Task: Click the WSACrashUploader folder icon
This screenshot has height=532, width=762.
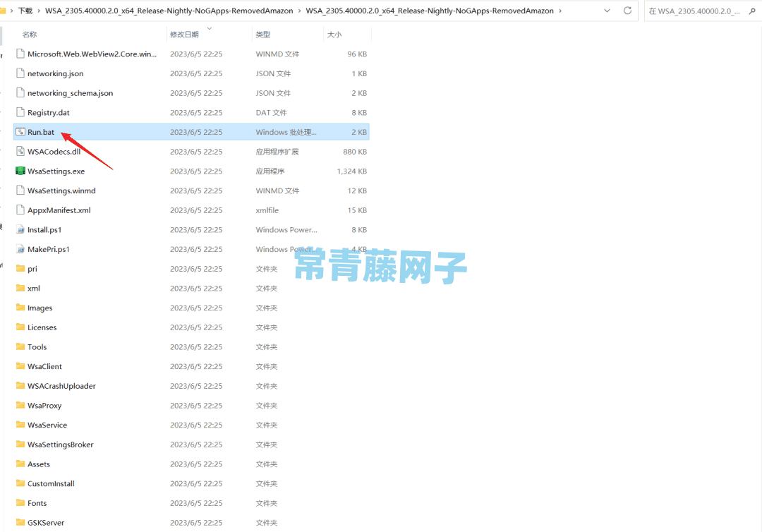Action: click(20, 386)
